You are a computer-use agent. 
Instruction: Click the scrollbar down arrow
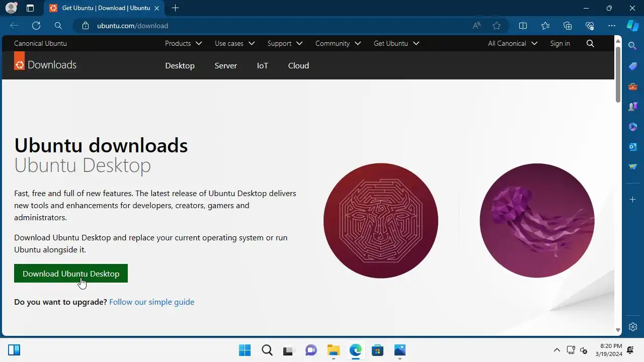point(618,330)
